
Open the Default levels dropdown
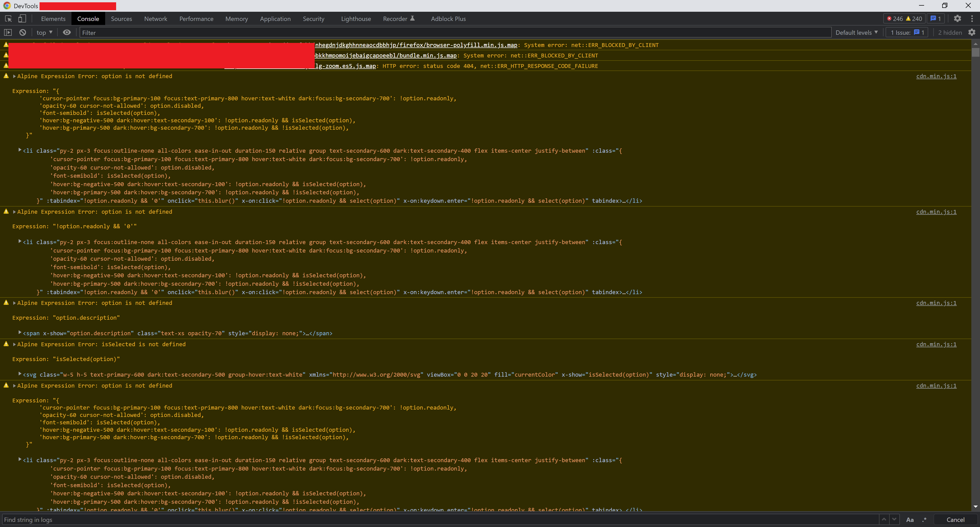coord(857,33)
